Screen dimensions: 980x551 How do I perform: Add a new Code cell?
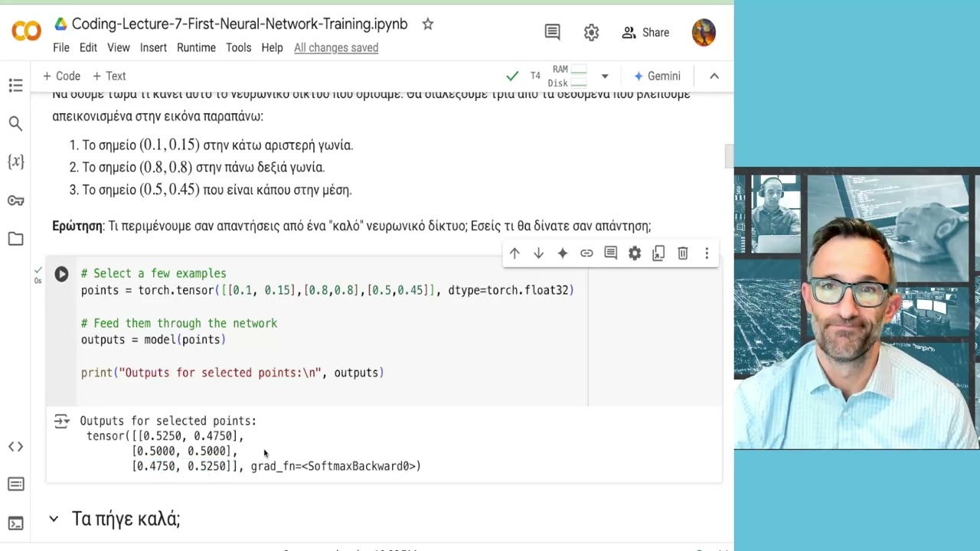tap(61, 76)
